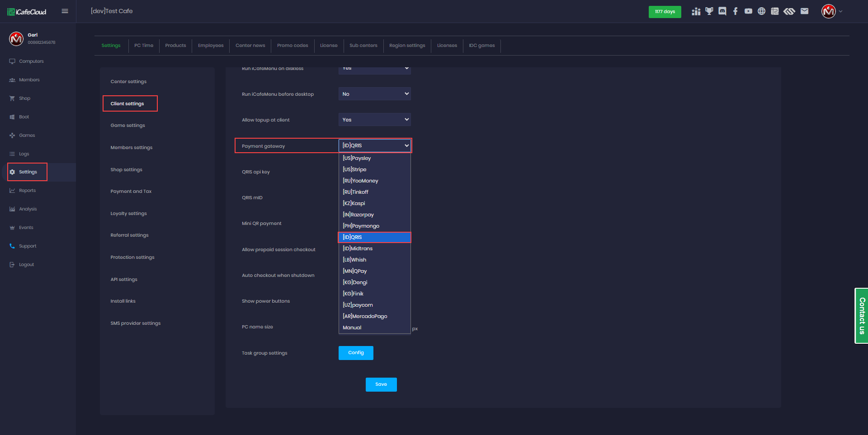The width and height of the screenshot is (868, 435).
Task: Open the leaderboard ranking stars icon
Action: coord(696,11)
